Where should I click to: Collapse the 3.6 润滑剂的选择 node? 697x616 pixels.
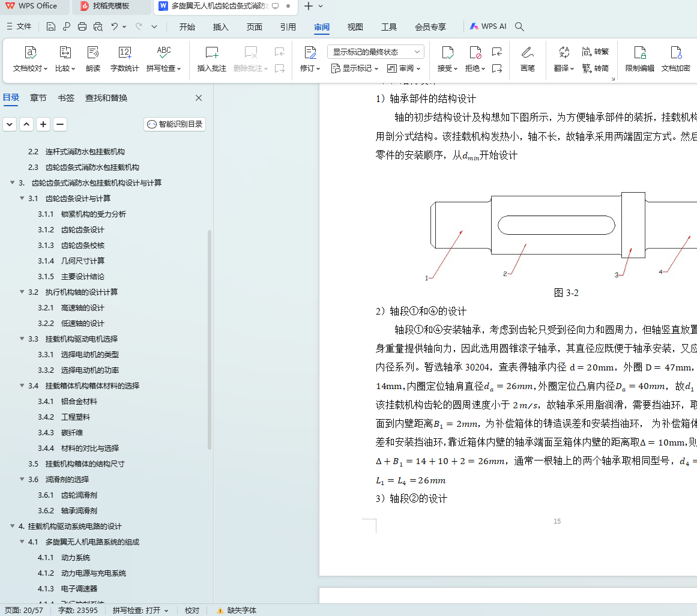pos(22,479)
